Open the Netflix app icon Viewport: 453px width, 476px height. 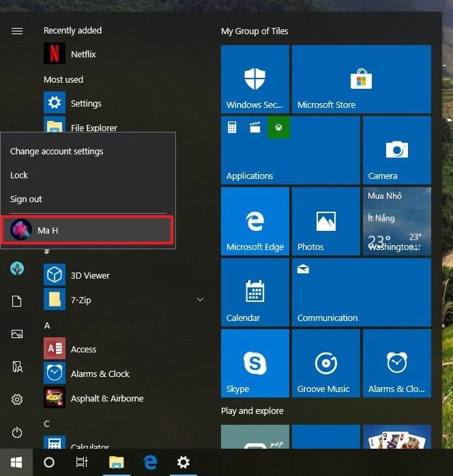pos(55,54)
